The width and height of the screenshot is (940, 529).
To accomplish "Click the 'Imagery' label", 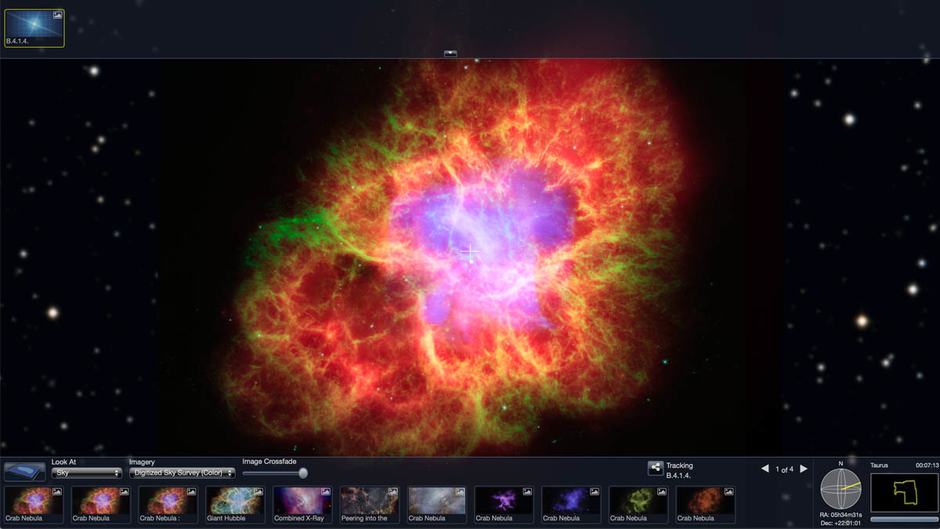I will (142, 462).
